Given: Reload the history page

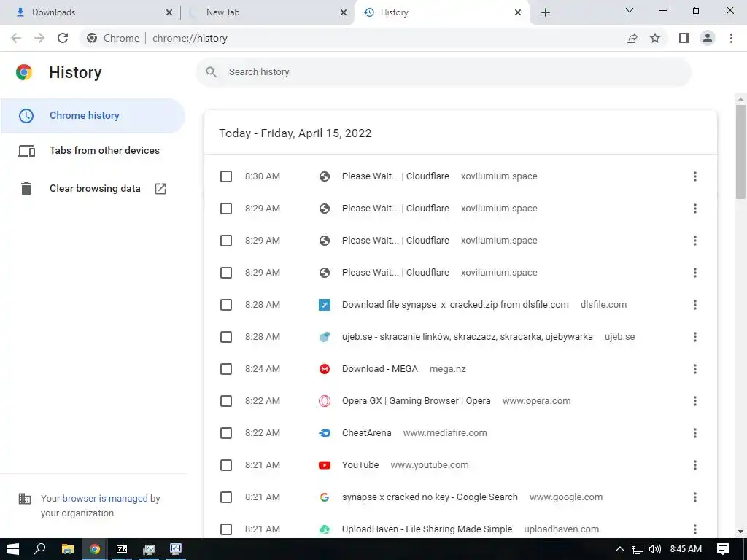Looking at the screenshot, I should (x=63, y=38).
